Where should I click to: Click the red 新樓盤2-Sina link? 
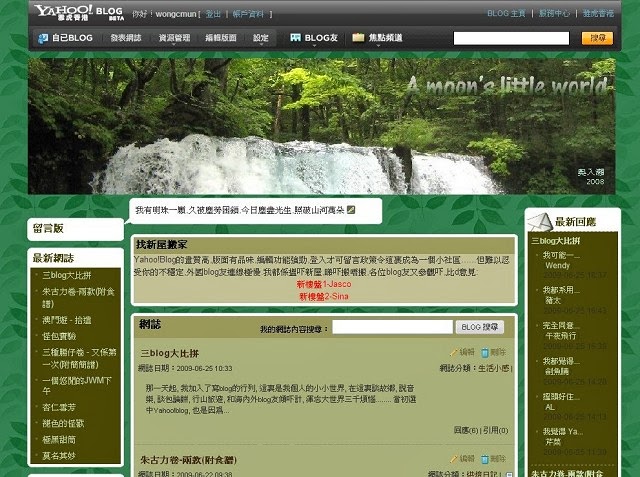(324, 297)
